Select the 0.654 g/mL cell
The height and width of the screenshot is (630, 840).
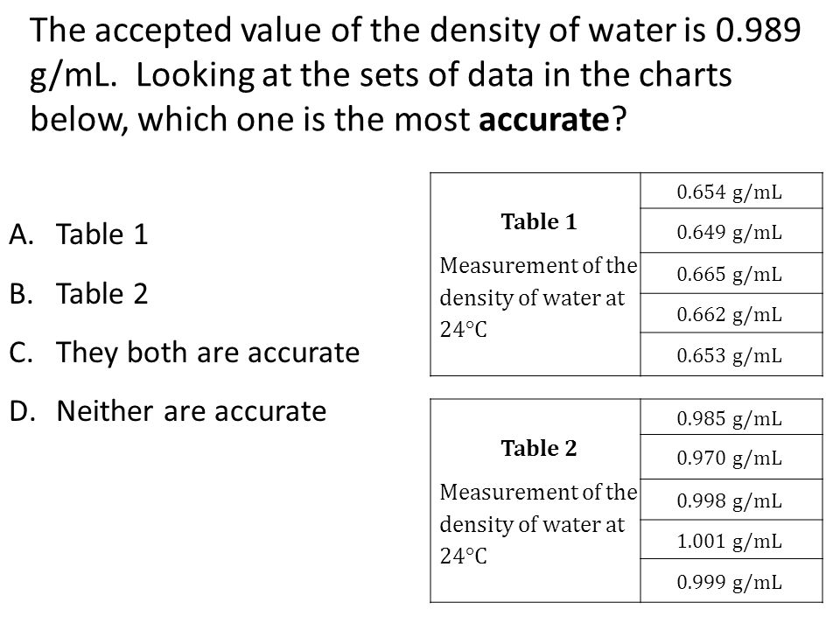pos(731,191)
